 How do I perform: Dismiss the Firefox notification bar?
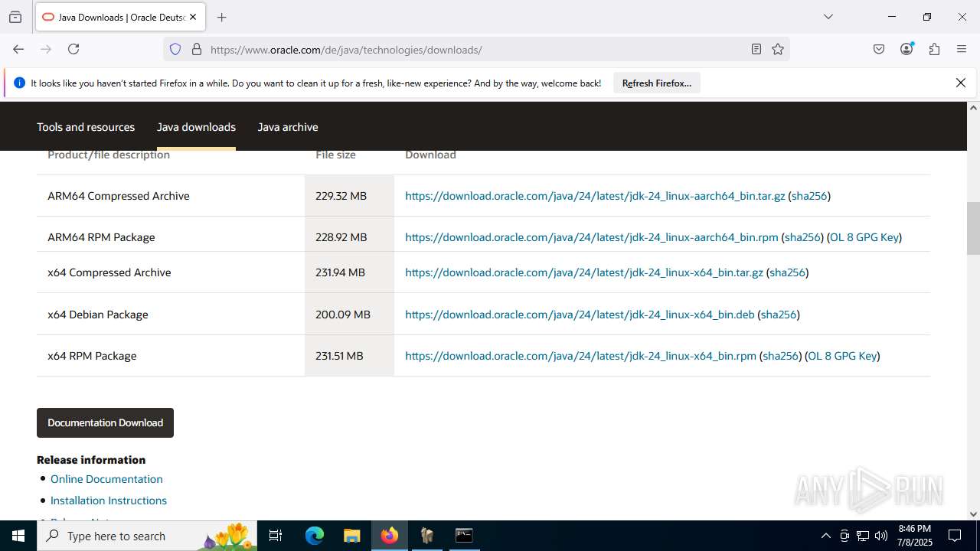click(x=961, y=83)
